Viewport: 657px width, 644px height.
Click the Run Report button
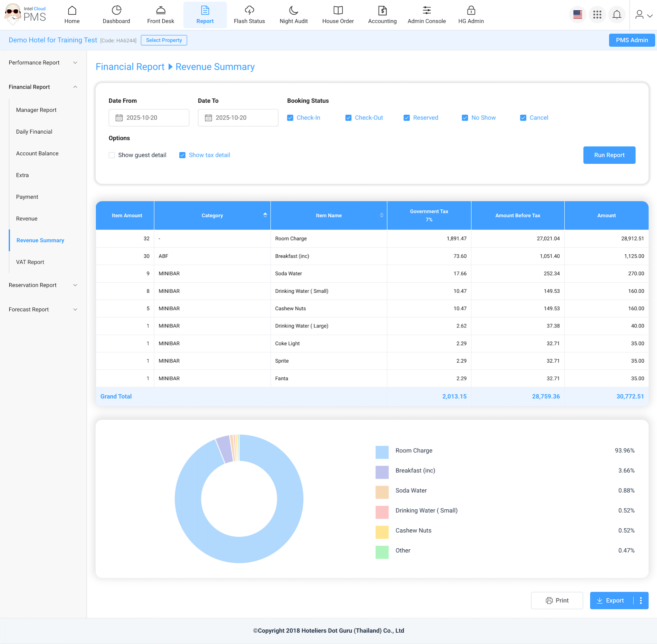click(609, 155)
